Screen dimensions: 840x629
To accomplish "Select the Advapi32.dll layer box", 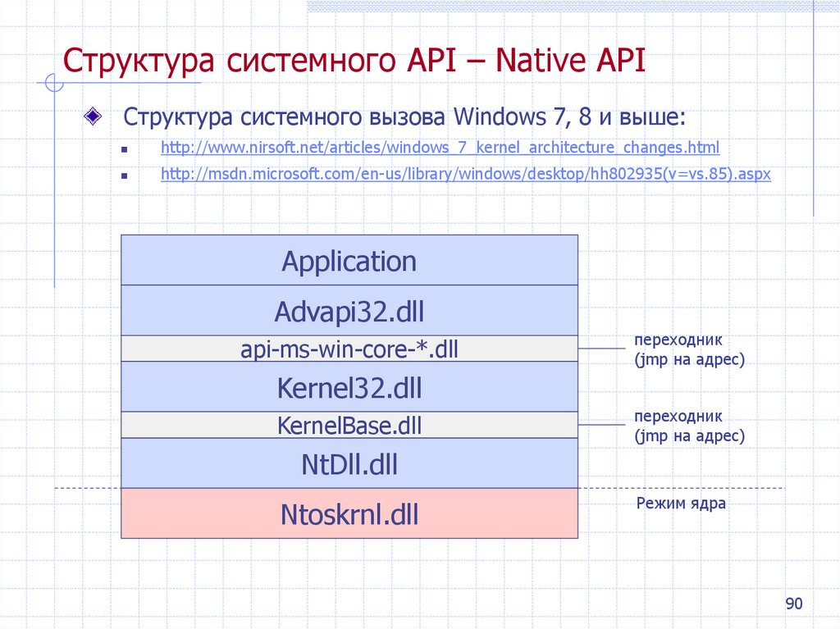I will [349, 310].
